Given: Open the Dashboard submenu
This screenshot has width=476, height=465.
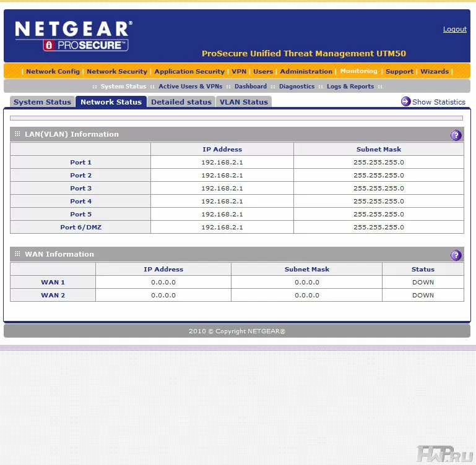Looking at the screenshot, I should point(251,87).
